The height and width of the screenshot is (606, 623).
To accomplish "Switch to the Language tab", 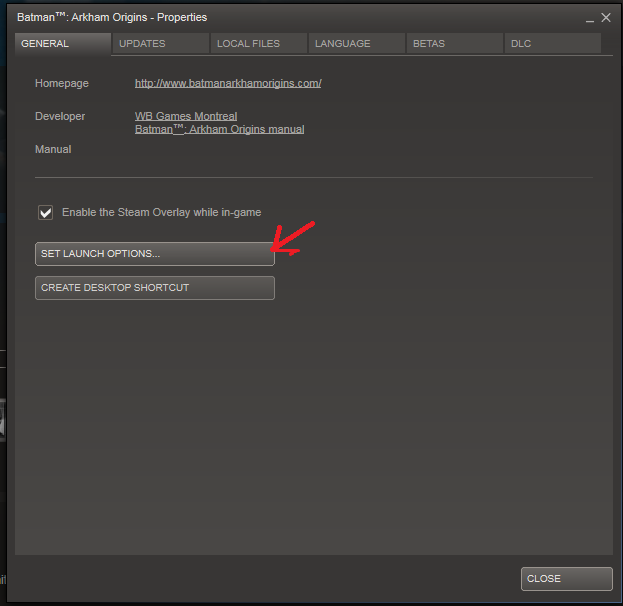I will point(357,43).
